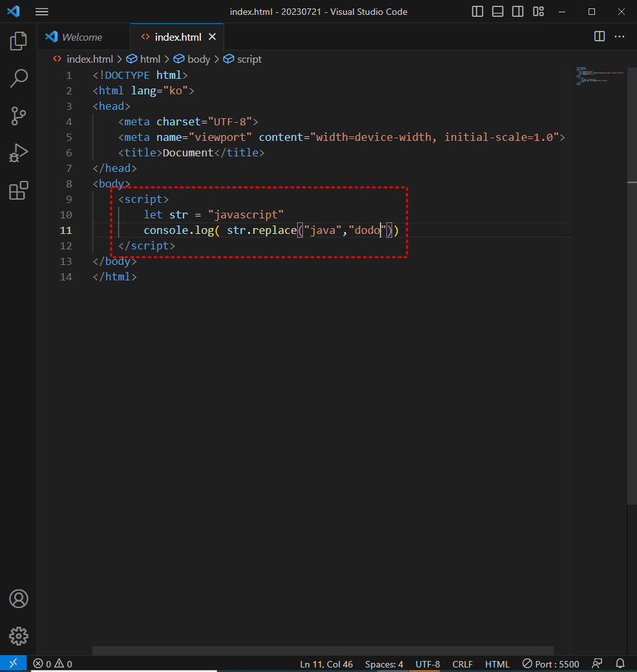Open the feedback icon in status bar
The width and height of the screenshot is (637, 672).
(597, 664)
